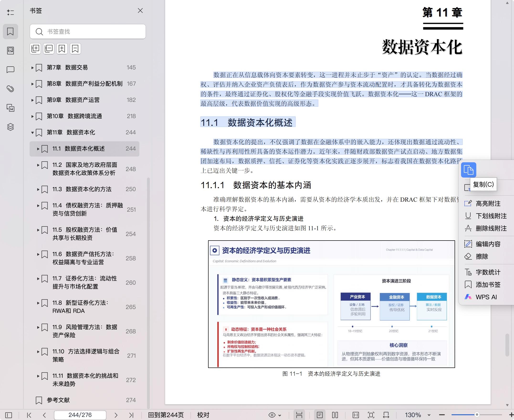This screenshot has width=514, height=420.
Task: Toggle continuous scrolling mode
Action: [x=299, y=415]
